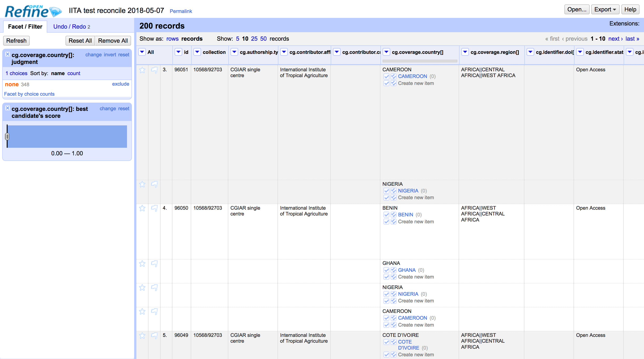This screenshot has height=359, width=644.
Task: Select the none facet choice
Action: (x=12, y=84)
